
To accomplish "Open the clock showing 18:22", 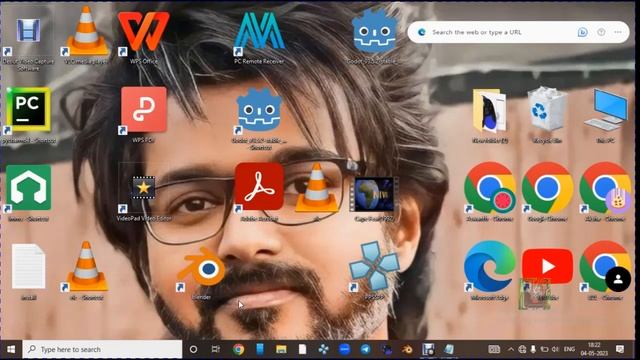I will 594,349.
